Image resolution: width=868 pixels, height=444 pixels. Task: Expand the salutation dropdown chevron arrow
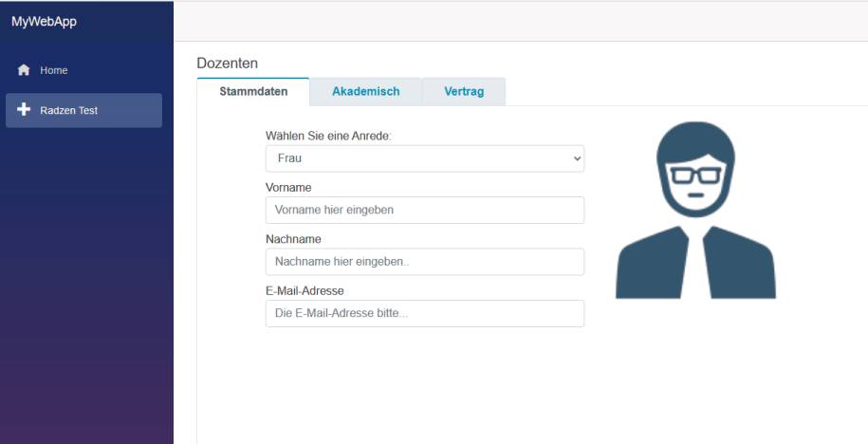pyautogui.click(x=577, y=158)
